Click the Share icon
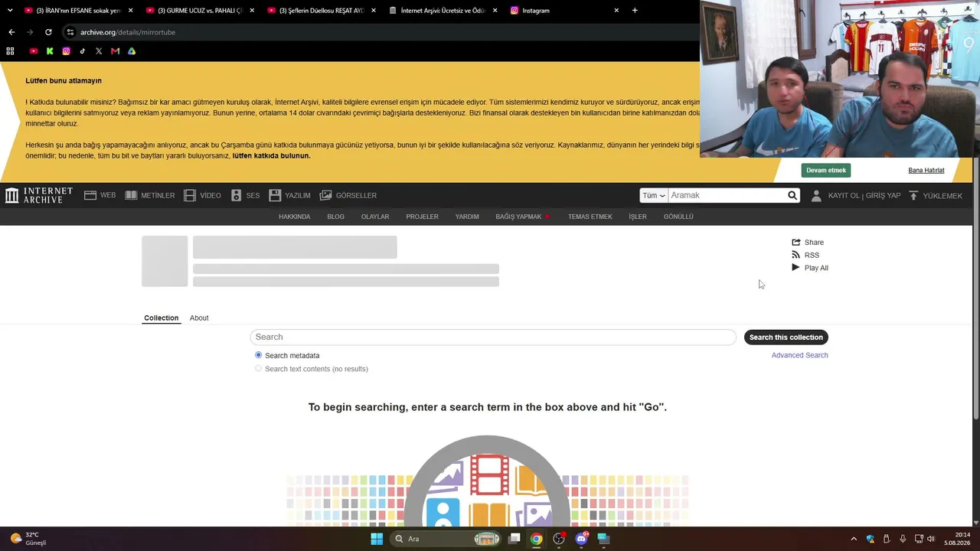Viewport: 980px width, 551px height. point(796,243)
